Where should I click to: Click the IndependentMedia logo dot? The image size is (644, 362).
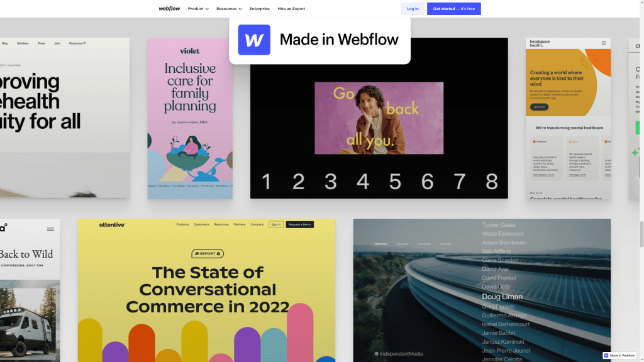tap(376, 353)
